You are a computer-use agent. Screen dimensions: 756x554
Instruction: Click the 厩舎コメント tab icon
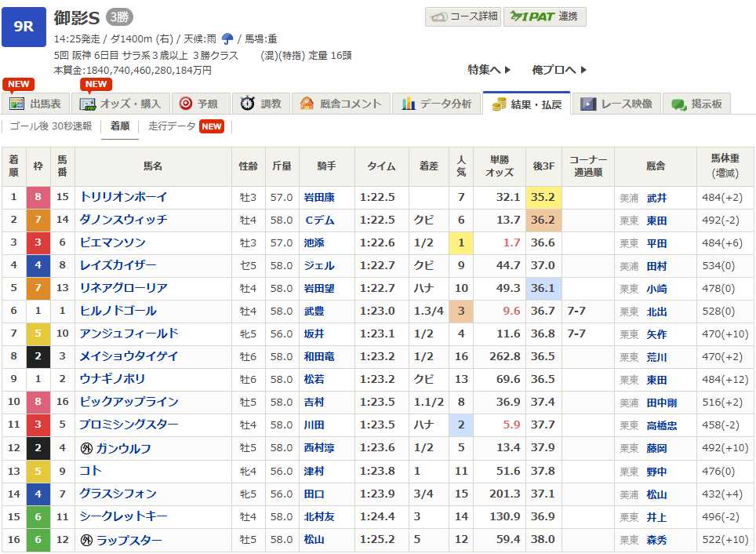point(307,104)
